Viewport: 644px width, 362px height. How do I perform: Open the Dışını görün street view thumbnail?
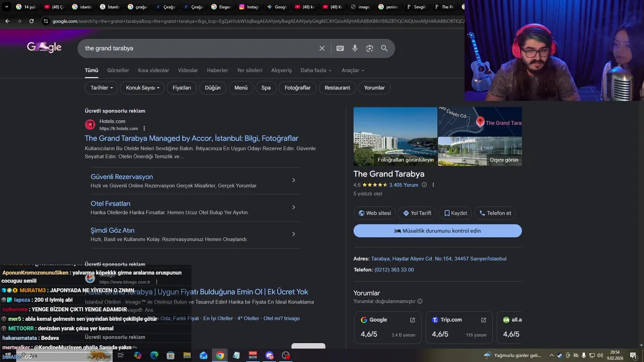[x=480, y=151]
